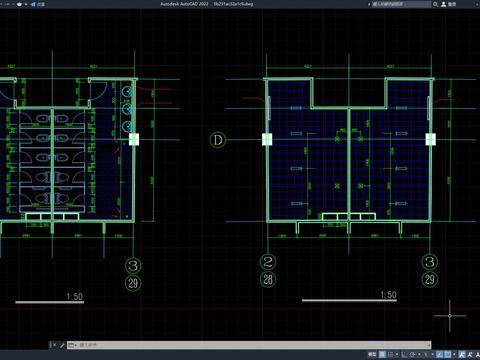Click the highlighted annotation scale icon
480x360 pixels.
(462, 354)
